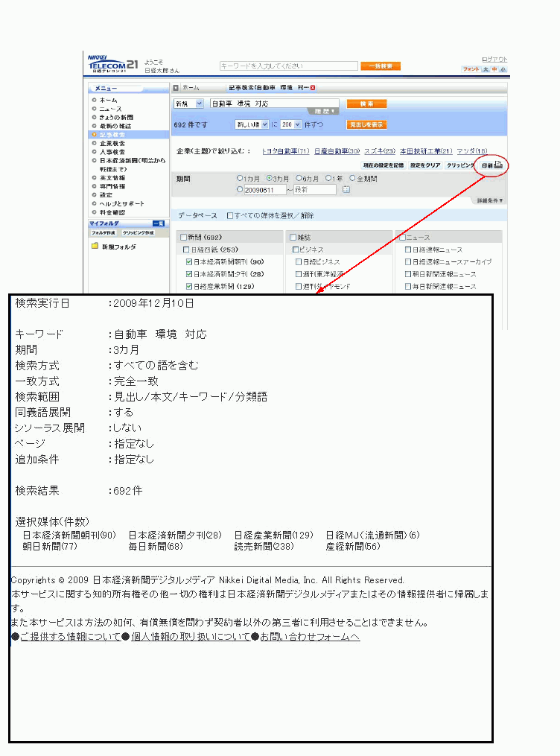Select the small (小) font size icon
This screenshot has width=560, height=756.
pyautogui.click(x=503, y=69)
